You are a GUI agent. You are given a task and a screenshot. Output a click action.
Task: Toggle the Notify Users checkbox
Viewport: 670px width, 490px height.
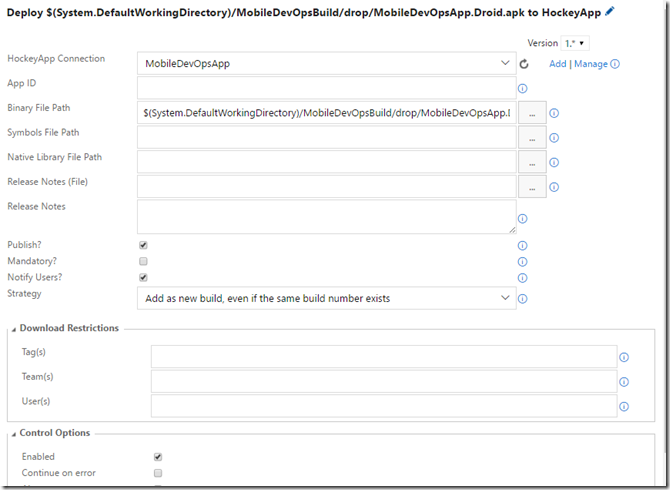(x=144, y=277)
